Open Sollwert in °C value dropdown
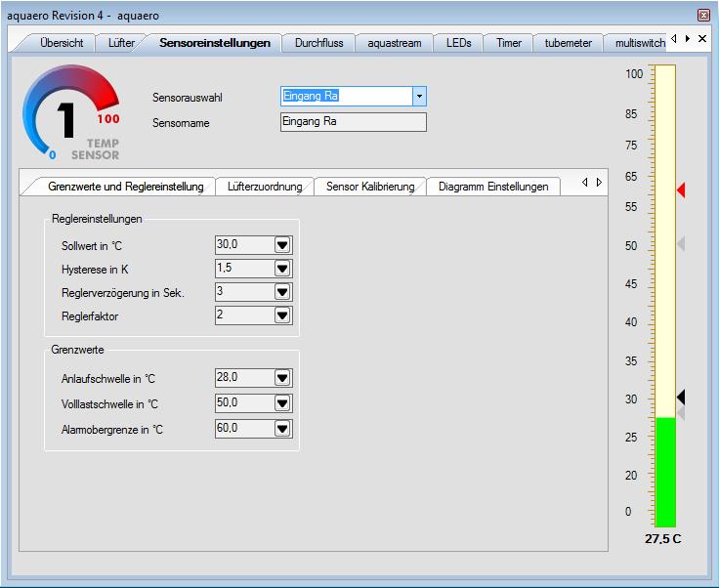 click(x=282, y=245)
